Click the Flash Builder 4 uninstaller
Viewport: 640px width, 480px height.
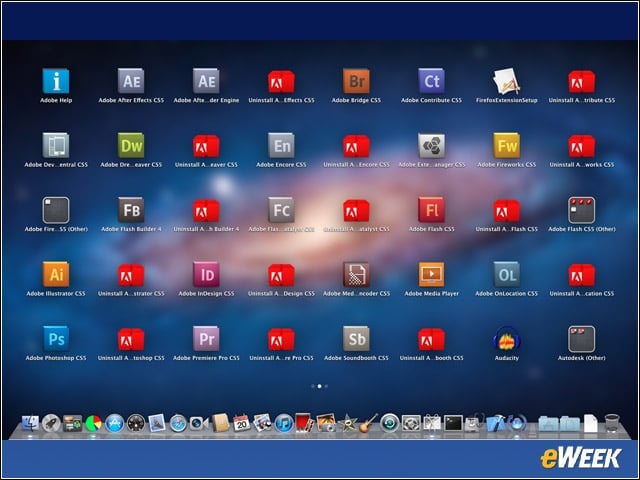tap(206, 211)
